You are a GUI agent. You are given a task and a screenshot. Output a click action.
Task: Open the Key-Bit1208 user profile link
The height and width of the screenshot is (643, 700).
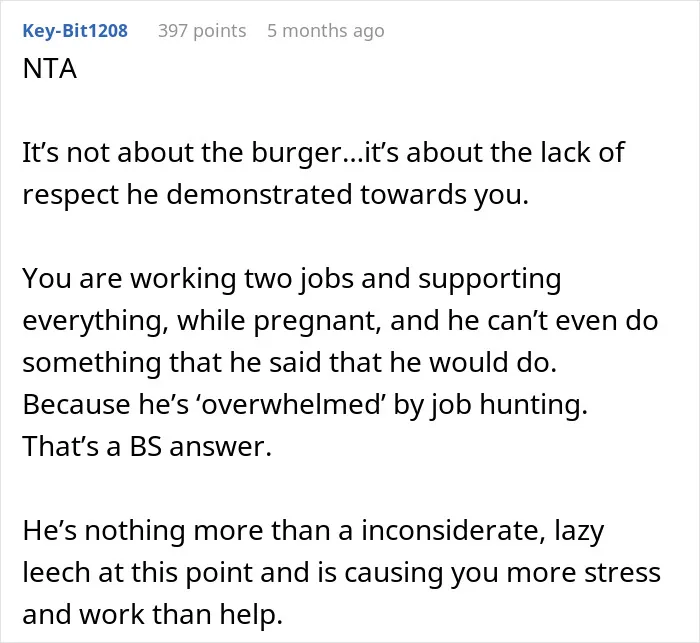pyautogui.click(x=75, y=31)
